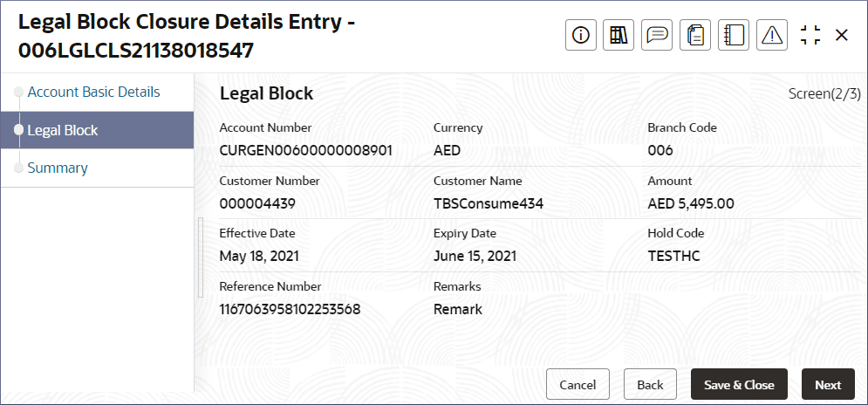The width and height of the screenshot is (868, 405).
Task: Collapse the dialog with minimize arrows icon
Action: click(810, 36)
